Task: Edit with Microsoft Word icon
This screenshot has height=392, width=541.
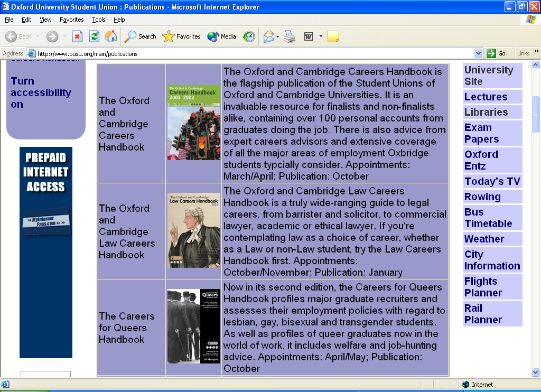Action: point(309,36)
